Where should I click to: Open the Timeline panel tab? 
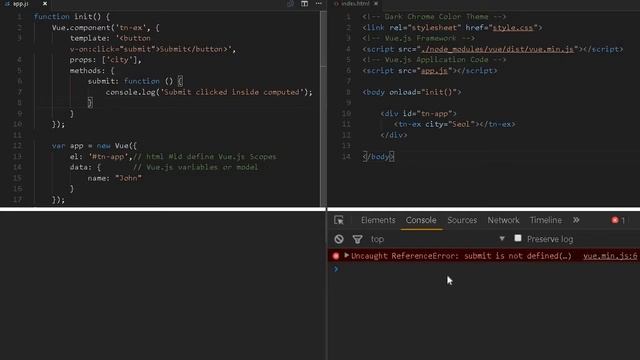click(x=546, y=220)
